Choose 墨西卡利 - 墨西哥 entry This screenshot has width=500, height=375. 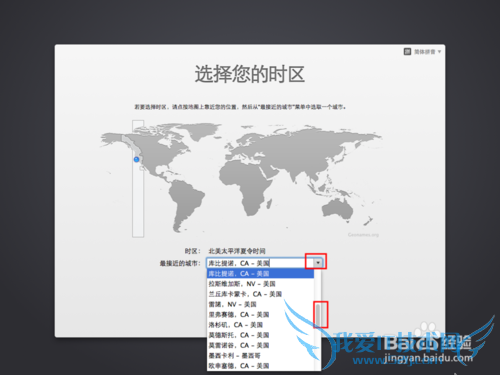click(260, 356)
